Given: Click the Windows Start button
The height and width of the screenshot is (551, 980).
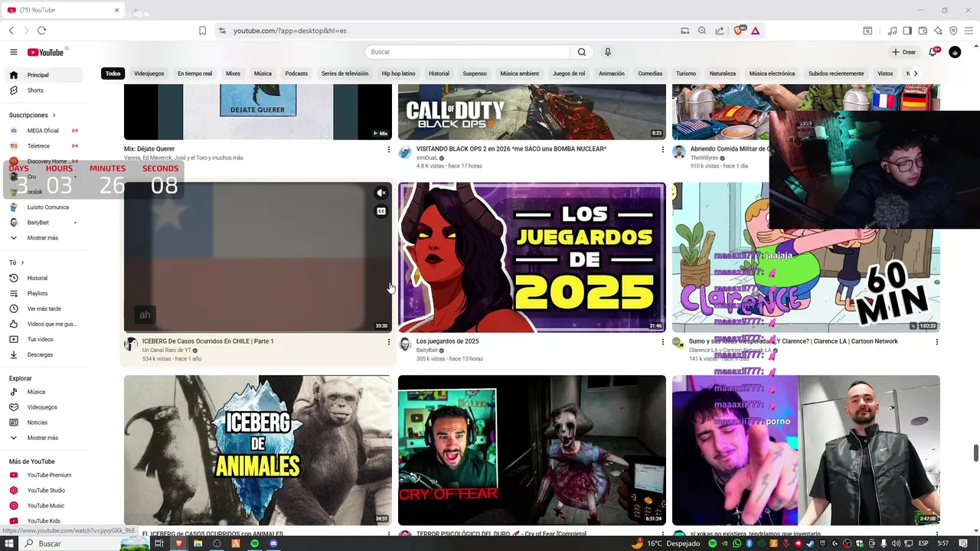Looking at the screenshot, I should point(11,543).
